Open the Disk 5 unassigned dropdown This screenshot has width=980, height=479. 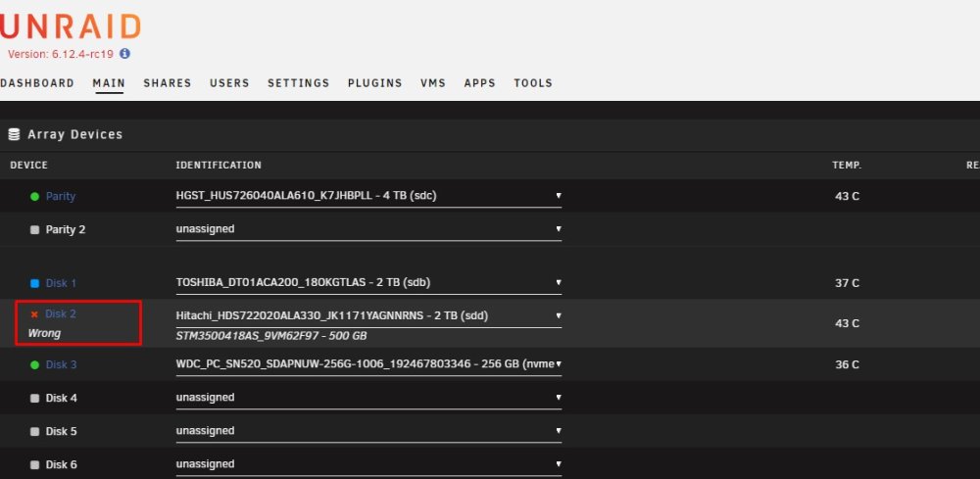(368, 431)
